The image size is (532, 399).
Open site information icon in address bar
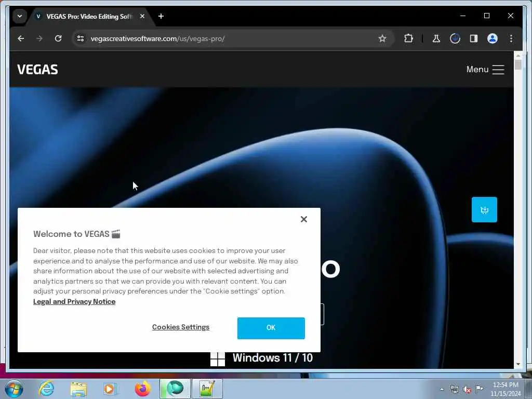(81, 38)
